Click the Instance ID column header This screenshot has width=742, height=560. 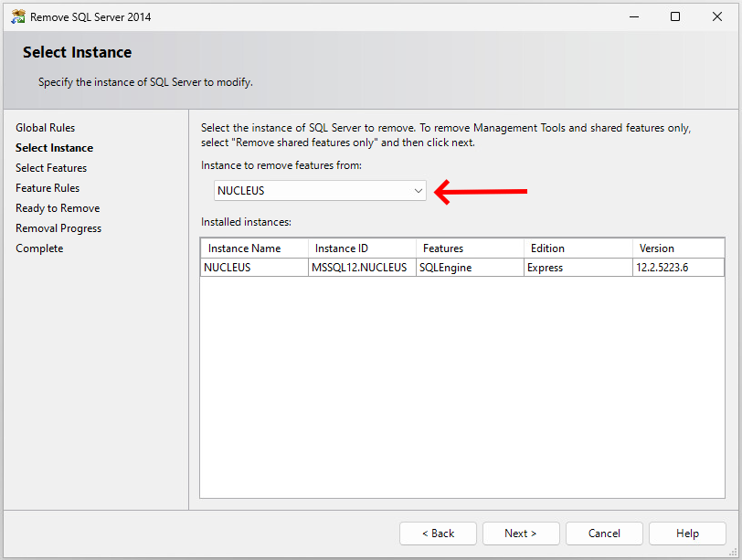342,248
